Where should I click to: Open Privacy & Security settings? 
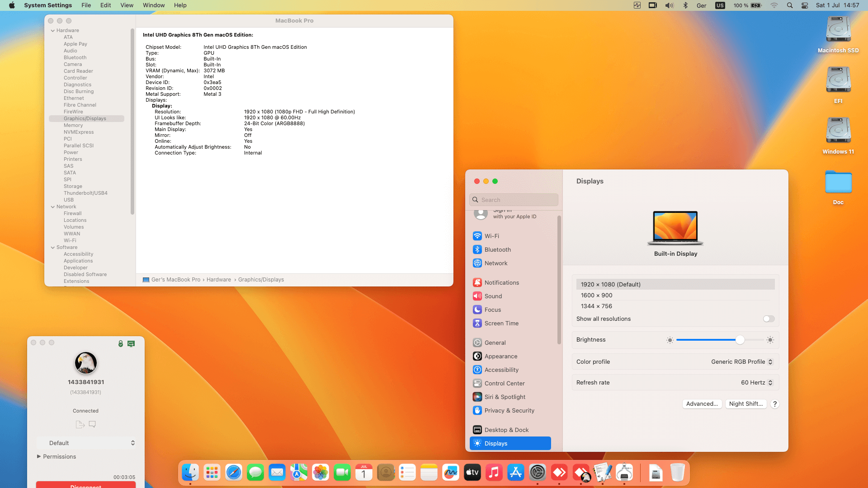510,410
